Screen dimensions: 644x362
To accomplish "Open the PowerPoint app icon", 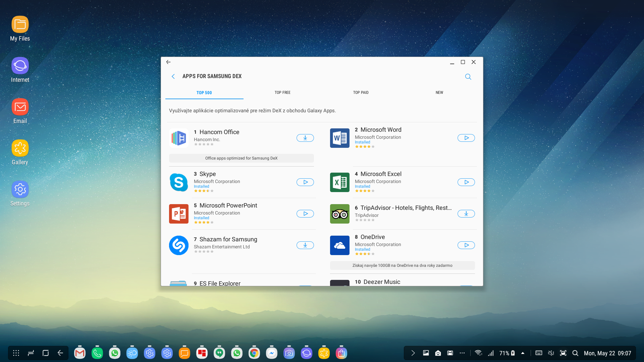I will pyautogui.click(x=179, y=214).
